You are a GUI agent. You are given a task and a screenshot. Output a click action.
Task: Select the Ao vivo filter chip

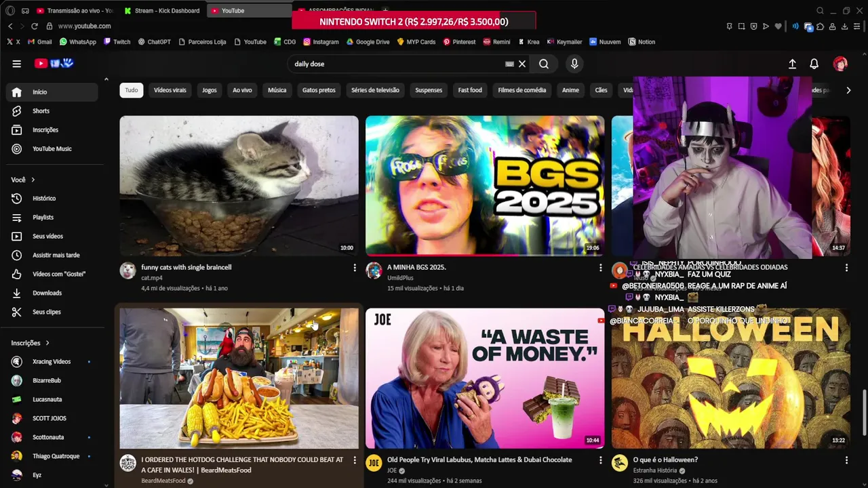pos(242,90)
